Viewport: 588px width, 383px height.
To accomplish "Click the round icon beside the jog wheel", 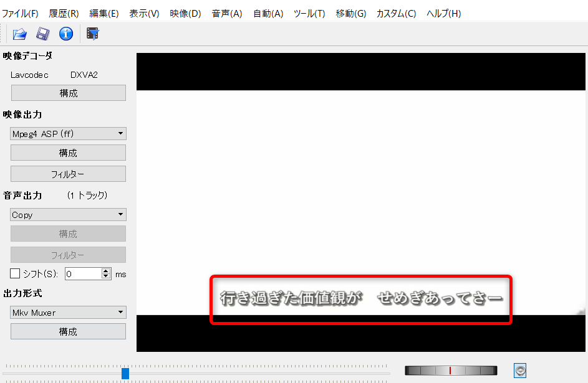I will 520,371.
